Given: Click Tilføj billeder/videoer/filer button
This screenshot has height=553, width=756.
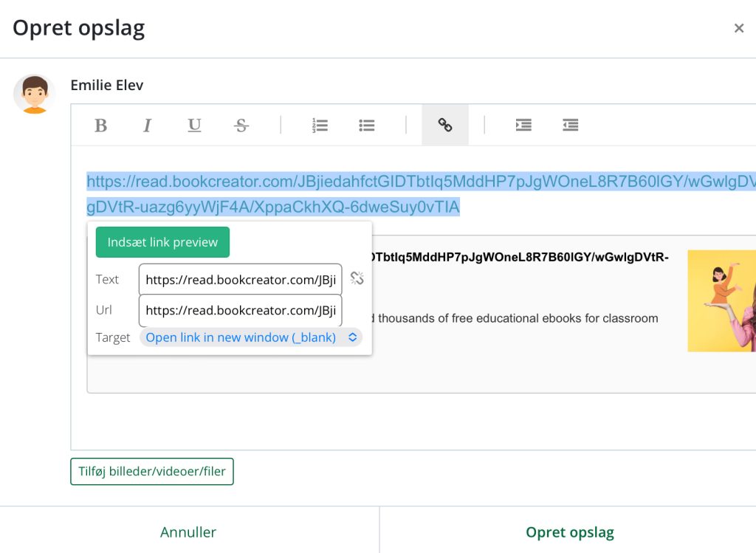Looking at the screenshot, I should 152,472.
